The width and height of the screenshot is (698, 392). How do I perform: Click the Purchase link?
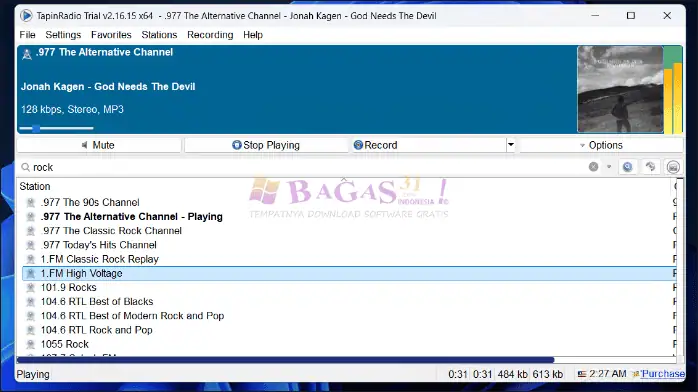click(663, 374)
